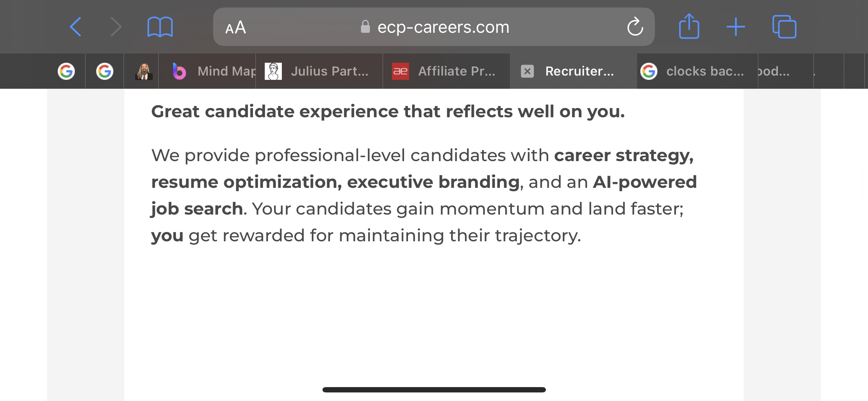Select the Recruiter... tab
868x401 pixels.
coord(574,71)
